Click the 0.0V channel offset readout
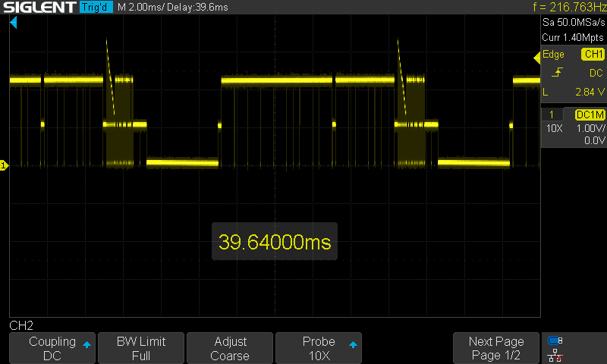The height and width of the screenshot is (364, 607). [x=595, y=140]
